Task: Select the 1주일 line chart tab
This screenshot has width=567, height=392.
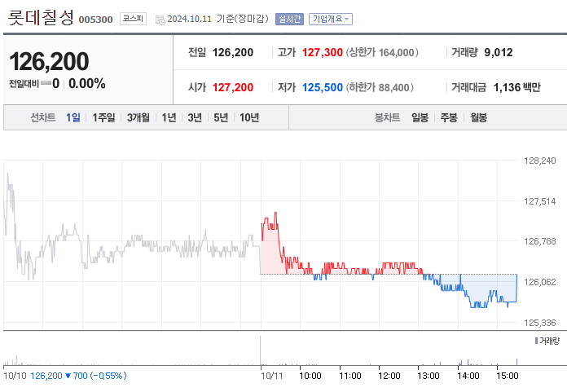Action: pos(103,117)
